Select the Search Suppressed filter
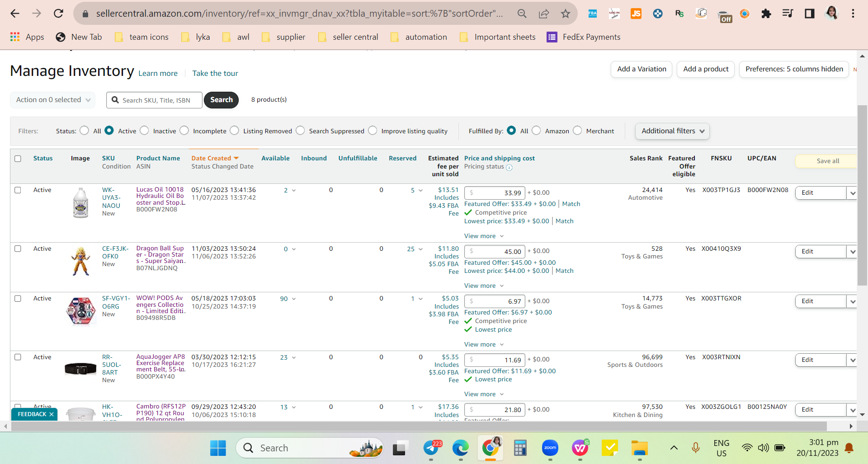 tap(300, 131)
